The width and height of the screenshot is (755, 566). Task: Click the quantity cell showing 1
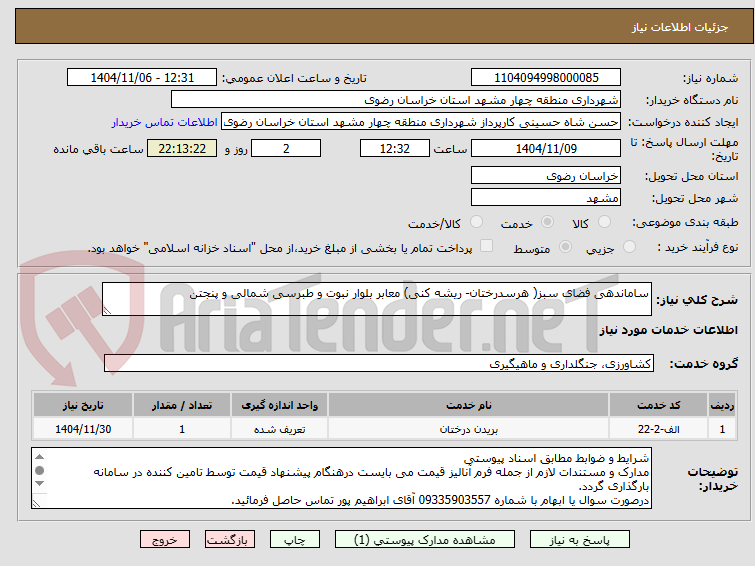click(182, 429)
